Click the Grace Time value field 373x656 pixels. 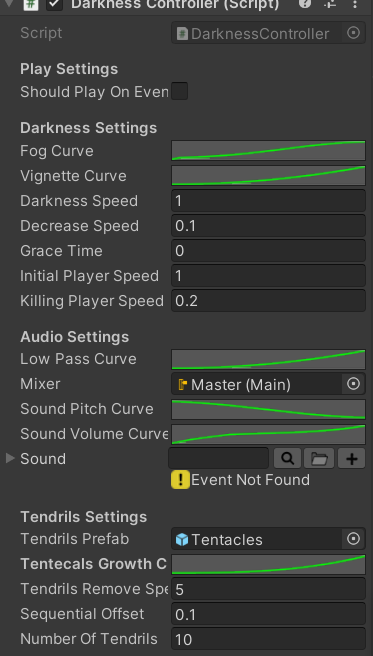click(268, 251)
